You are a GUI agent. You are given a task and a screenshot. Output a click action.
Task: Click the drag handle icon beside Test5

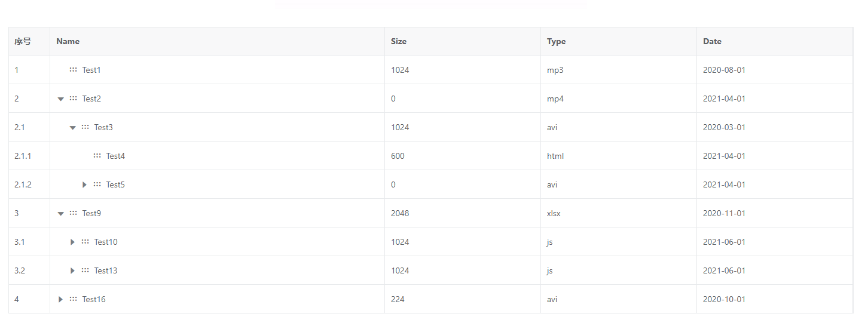coord(97,185)
